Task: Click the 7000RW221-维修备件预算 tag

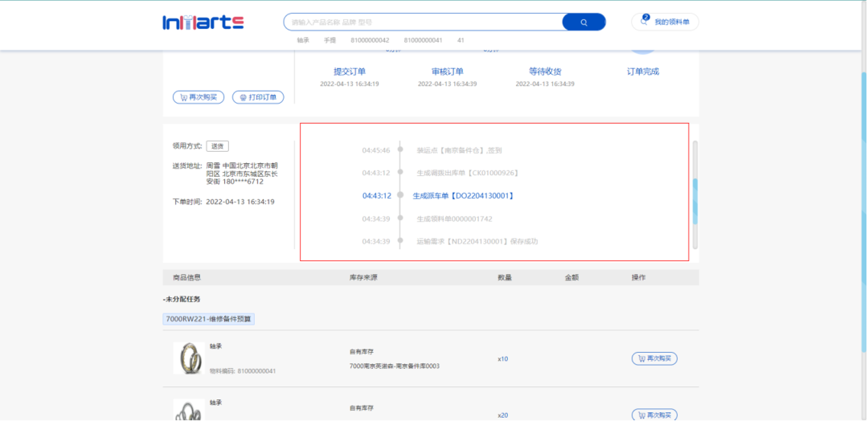Action: [x=209, y=319]
